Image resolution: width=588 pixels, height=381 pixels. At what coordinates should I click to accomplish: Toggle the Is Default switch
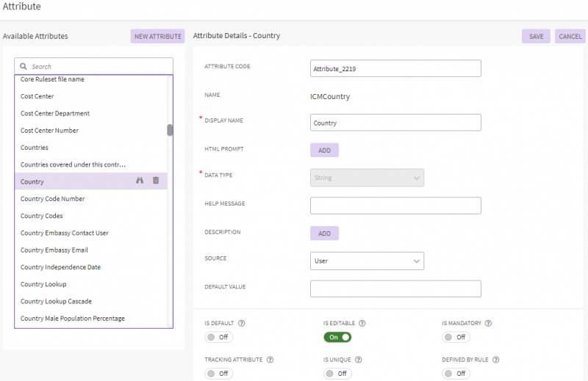(x=218, y=337)
